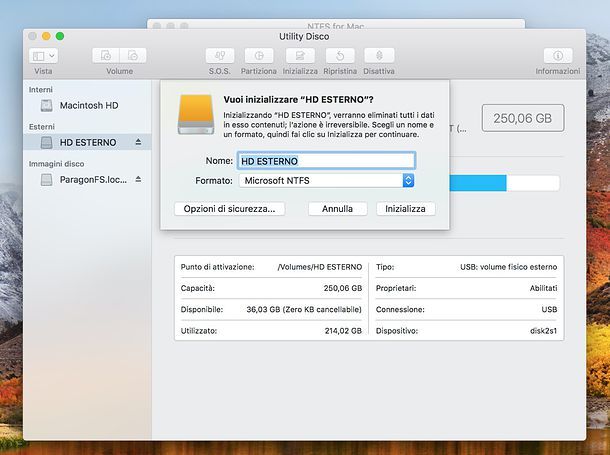The height and width of the screenshot is (455, 610).
Task: Click the /Volumes/HD ESTERNO mount point value
Action: coord(320,267)
